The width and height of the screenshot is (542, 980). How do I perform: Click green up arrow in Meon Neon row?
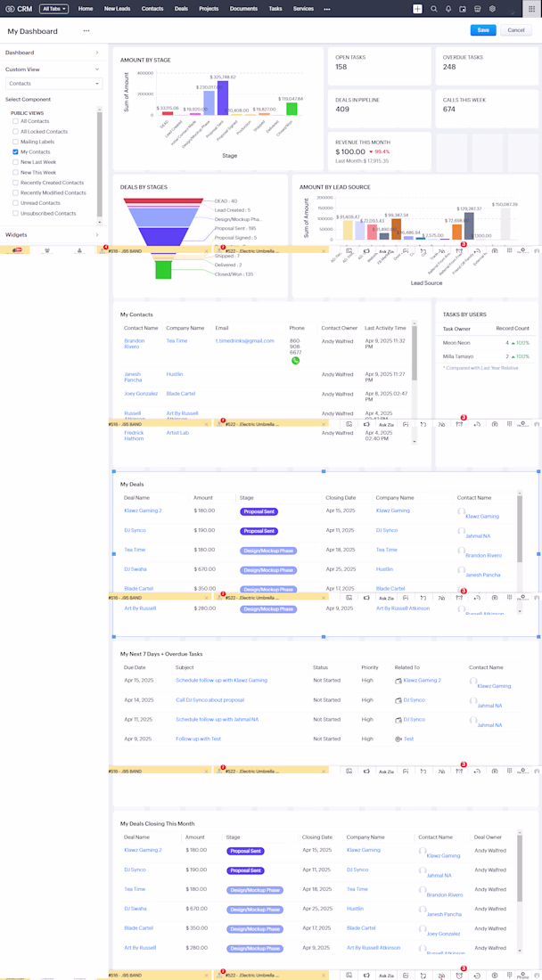[513, 343]
